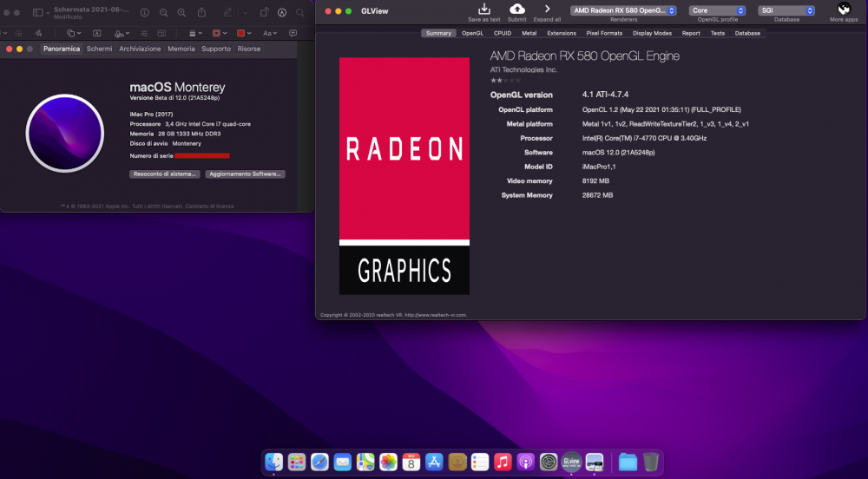868x479 pixels.
Task: Open Photos from the Dock
Action: [388, 462]
